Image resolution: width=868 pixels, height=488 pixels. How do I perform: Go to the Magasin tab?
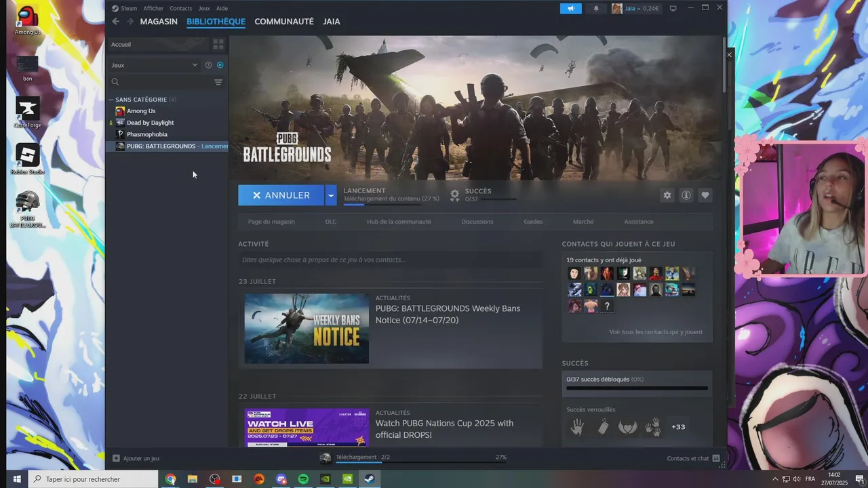[159, 22]
